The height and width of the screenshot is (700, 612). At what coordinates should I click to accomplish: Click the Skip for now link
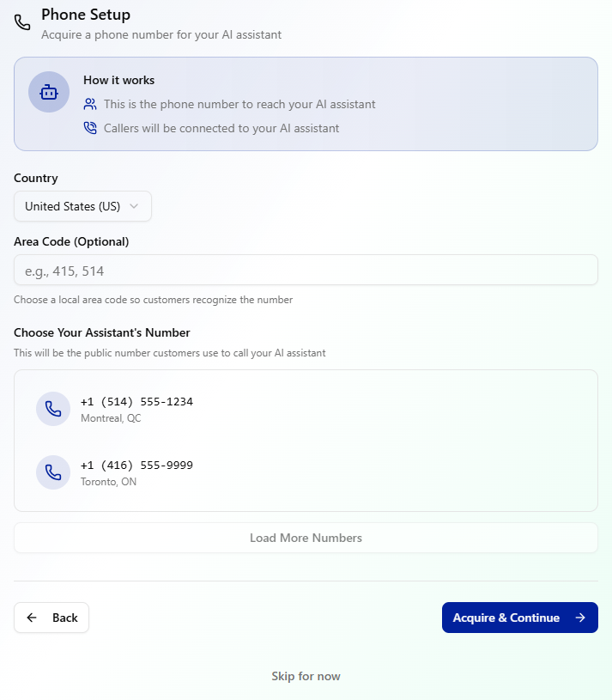click(306, 676)
